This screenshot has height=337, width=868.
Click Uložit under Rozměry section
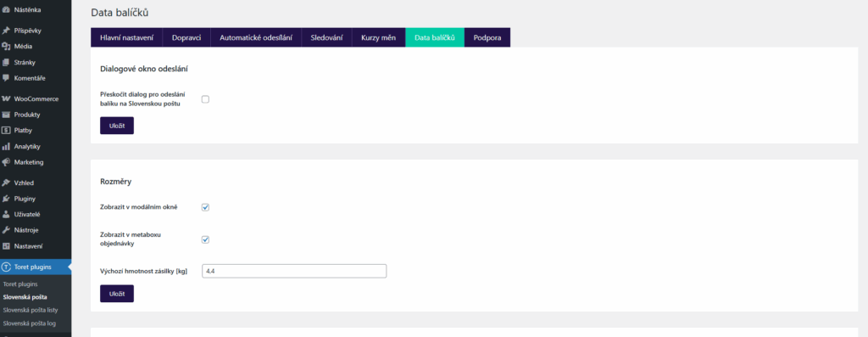(x=117, y=293)
